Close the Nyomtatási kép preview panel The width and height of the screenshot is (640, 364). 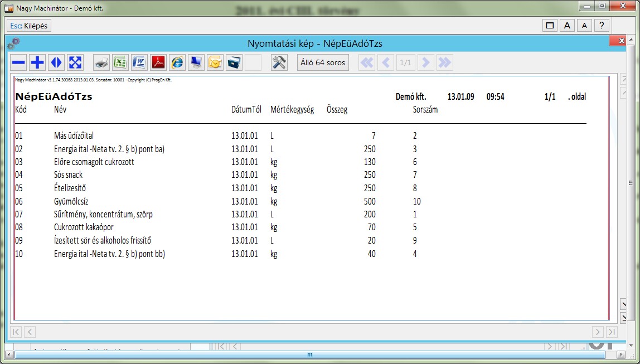pos(619,41)
